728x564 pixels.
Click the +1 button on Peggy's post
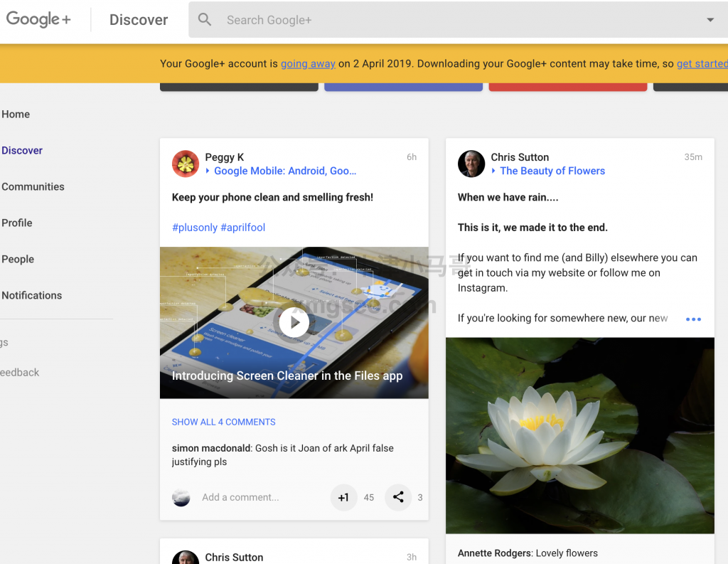(343, 498)
